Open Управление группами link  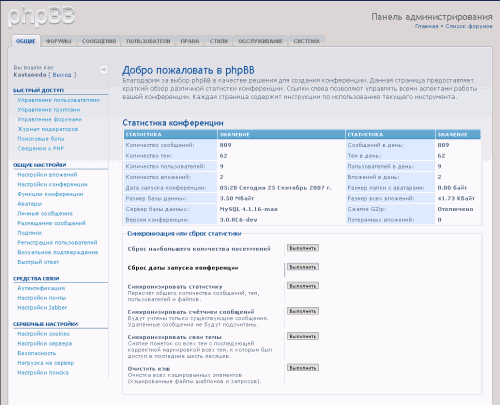pos(49,110)
